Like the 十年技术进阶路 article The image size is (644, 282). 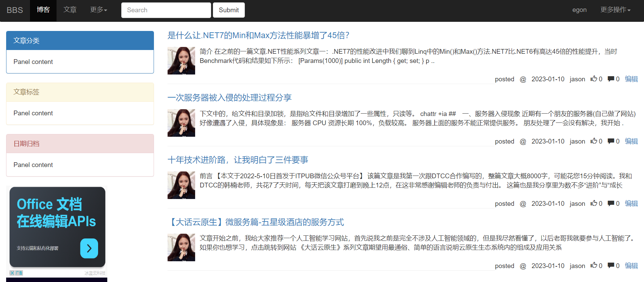pyautogui.click(x=594, y=203)
